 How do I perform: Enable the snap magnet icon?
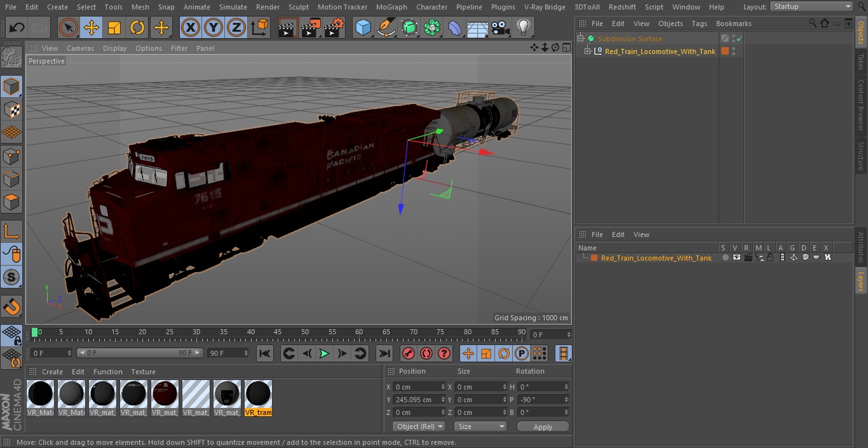tap(11, 306)
